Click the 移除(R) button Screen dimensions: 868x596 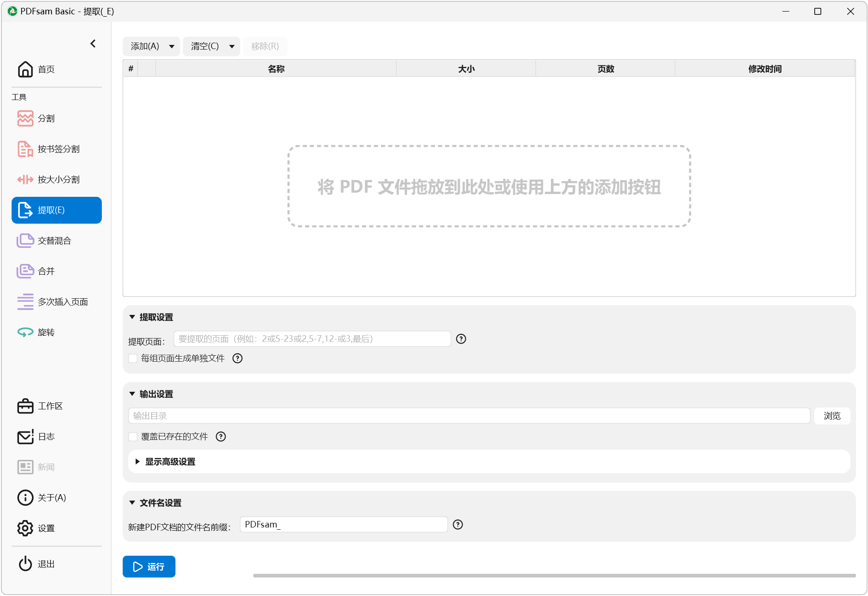[x=265, y=46]
